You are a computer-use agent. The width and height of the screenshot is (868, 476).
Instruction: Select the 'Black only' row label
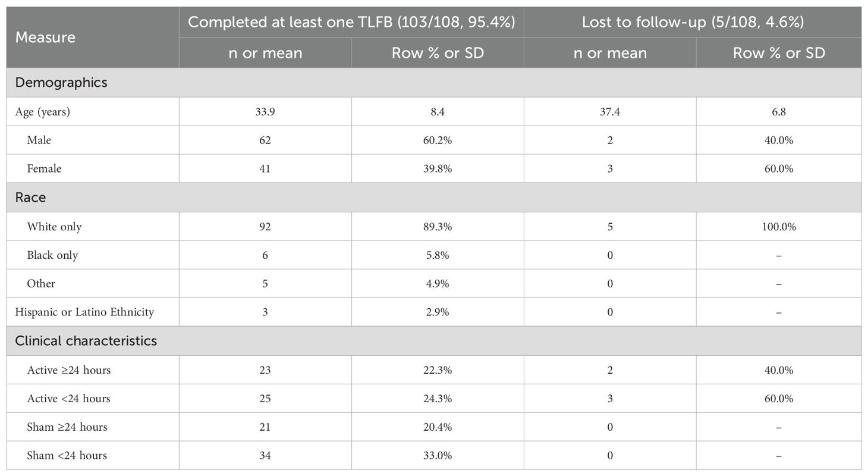(52, 255)
